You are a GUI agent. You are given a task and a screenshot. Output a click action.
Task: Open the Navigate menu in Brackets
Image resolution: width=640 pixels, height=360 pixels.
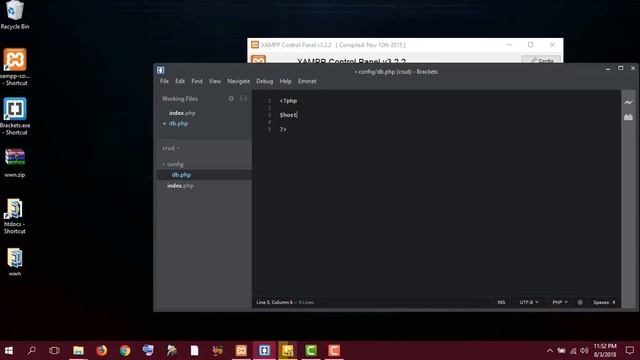coord(238,81)
